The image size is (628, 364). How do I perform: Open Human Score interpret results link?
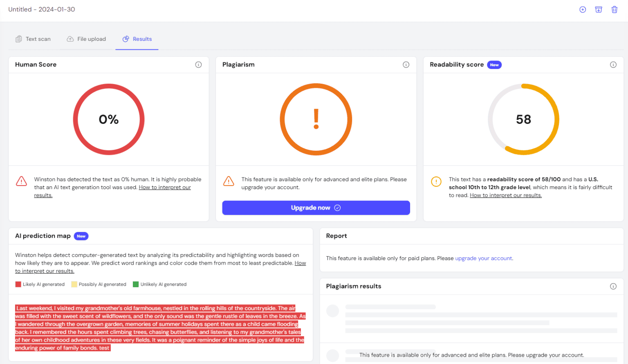(164, 188)
